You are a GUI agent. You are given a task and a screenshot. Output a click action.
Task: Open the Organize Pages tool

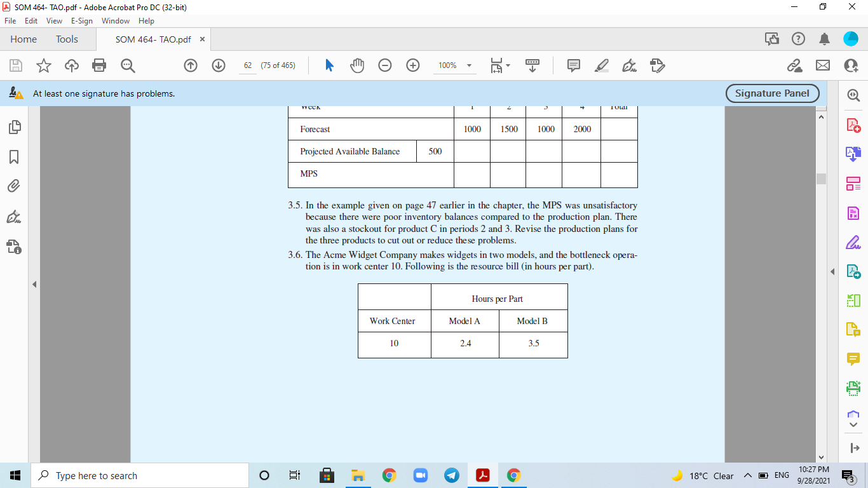click(853, 184)
